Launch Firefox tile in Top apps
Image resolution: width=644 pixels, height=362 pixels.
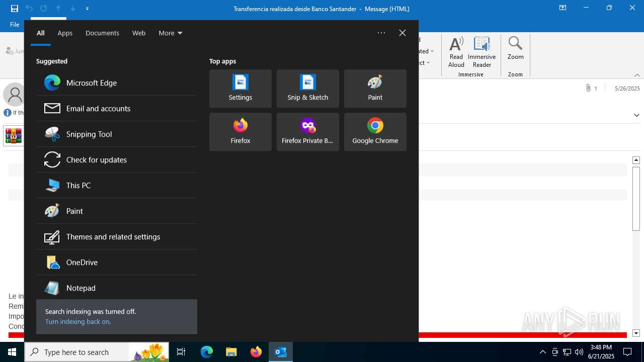[240, 132]
